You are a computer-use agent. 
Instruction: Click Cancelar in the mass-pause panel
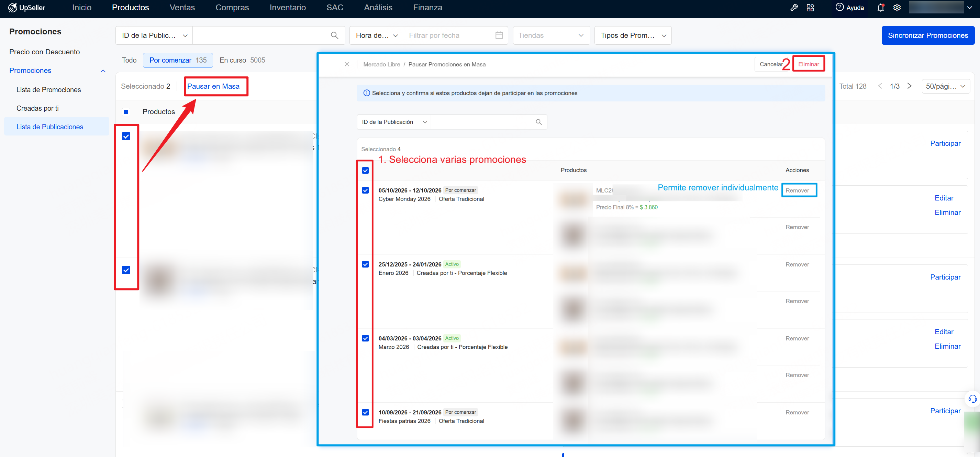[x=771, y=64]
